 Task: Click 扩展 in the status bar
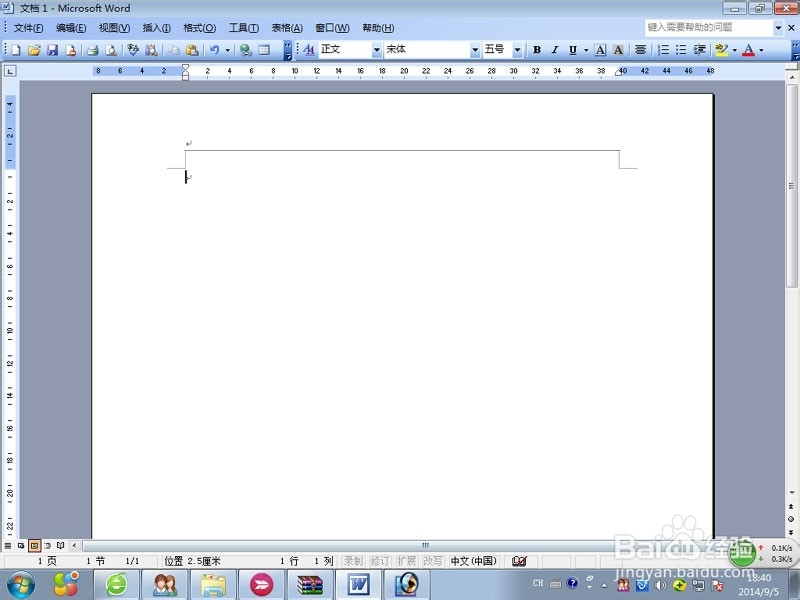406,561
